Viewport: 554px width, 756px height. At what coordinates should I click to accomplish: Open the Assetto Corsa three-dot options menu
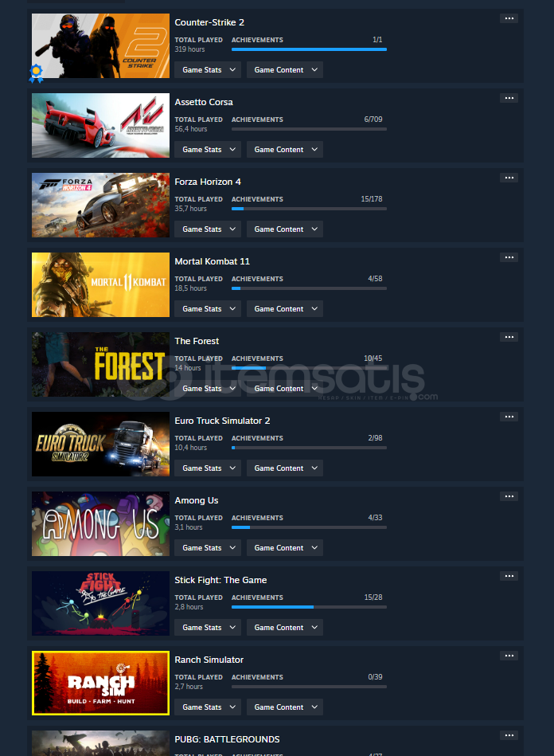(509, 98)
